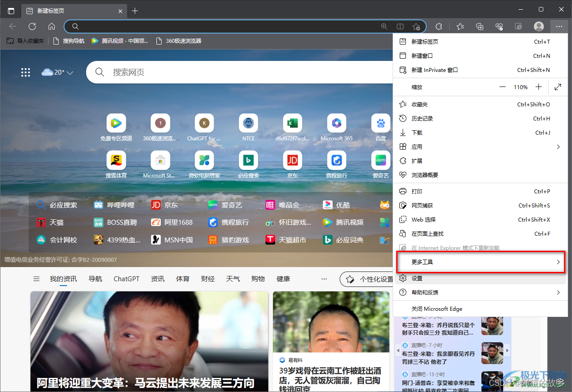The height and width of the screenshot is (392, 572).
Task: Open 必应搜索 quick link tile
Action: [x=249, y=165]
